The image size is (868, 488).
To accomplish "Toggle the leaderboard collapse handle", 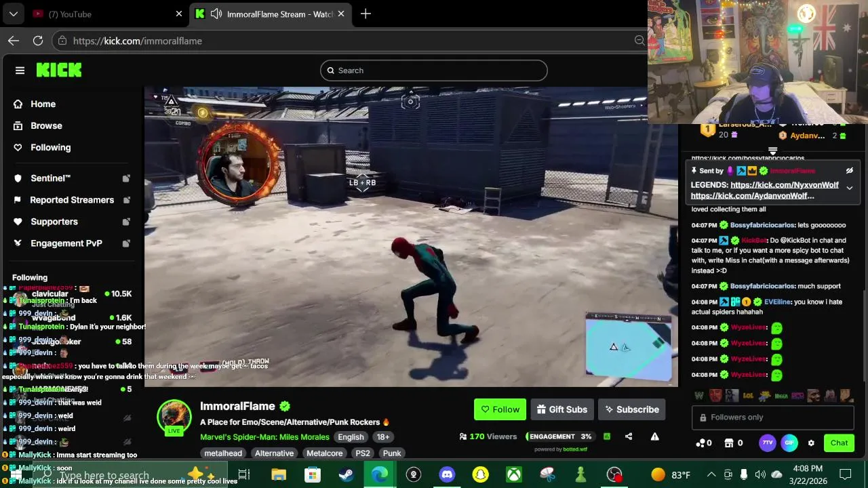I will point(772,150).
